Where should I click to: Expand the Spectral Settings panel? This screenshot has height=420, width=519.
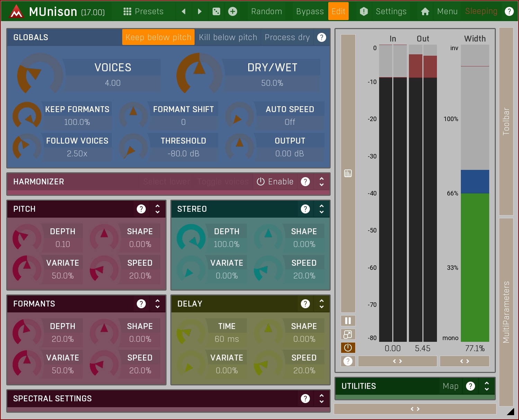[322, 399]
